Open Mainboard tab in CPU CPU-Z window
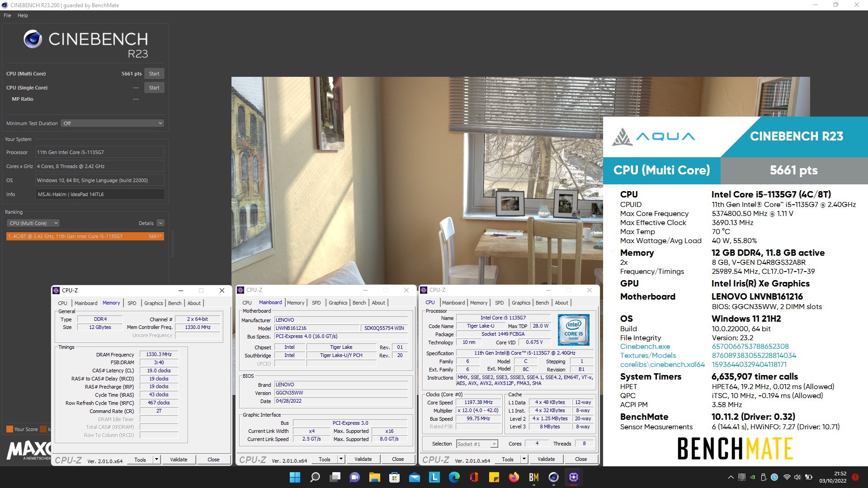 click(453, 303)
